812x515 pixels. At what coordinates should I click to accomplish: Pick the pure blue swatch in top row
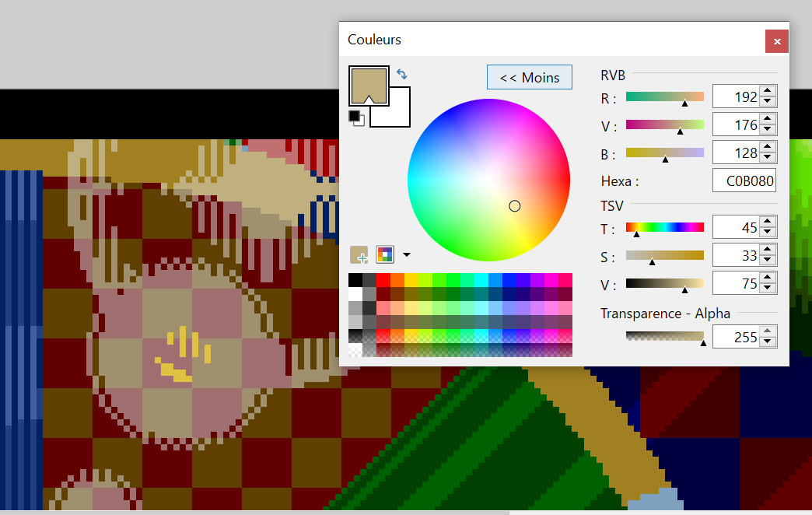509,280
